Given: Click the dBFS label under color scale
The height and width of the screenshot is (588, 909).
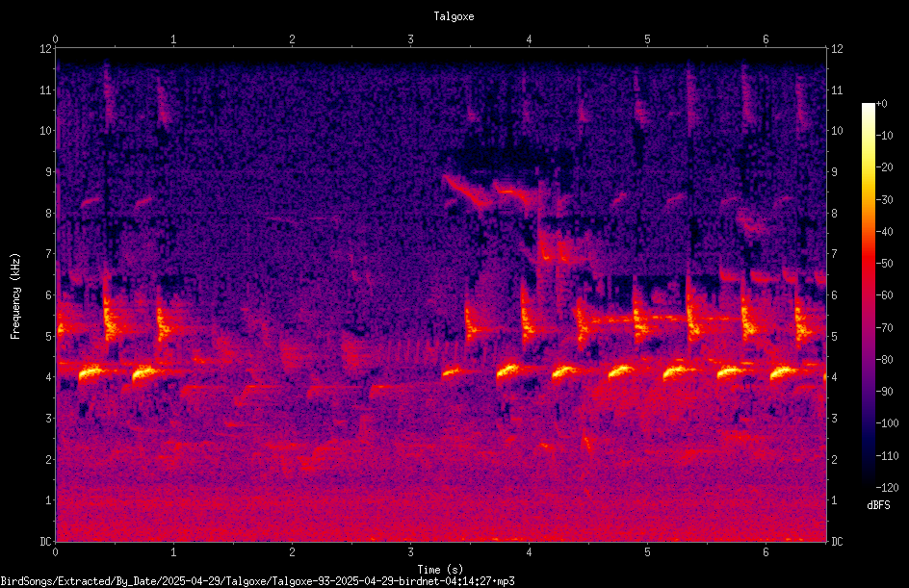Looking at the screenshot, I should pyautogui.click(x=878, y=505).
